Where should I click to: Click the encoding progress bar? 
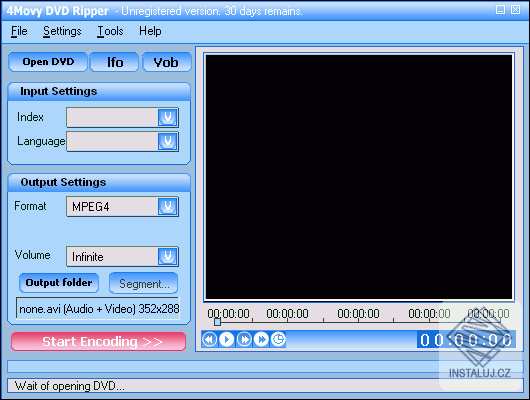click(x=265, y=367)
